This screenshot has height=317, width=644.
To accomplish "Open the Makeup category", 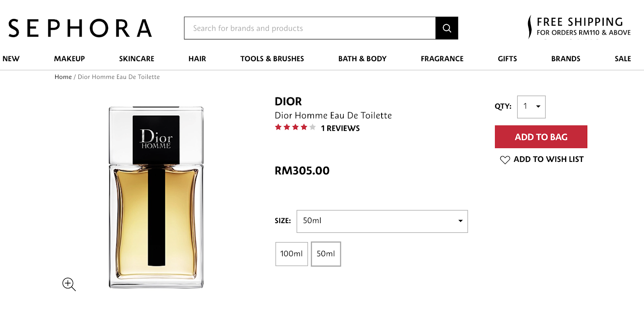I will point(69,59).
